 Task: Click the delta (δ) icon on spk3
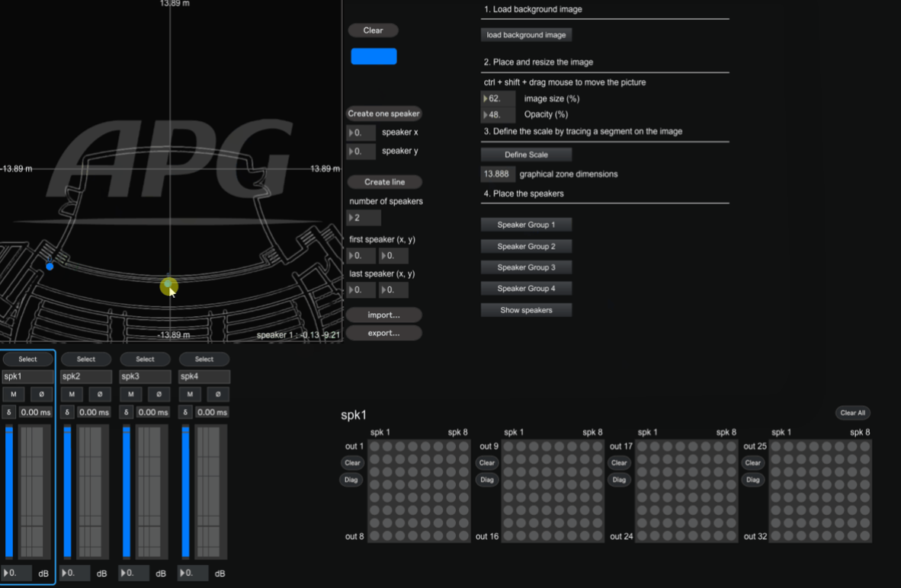(x=125, y=412)
